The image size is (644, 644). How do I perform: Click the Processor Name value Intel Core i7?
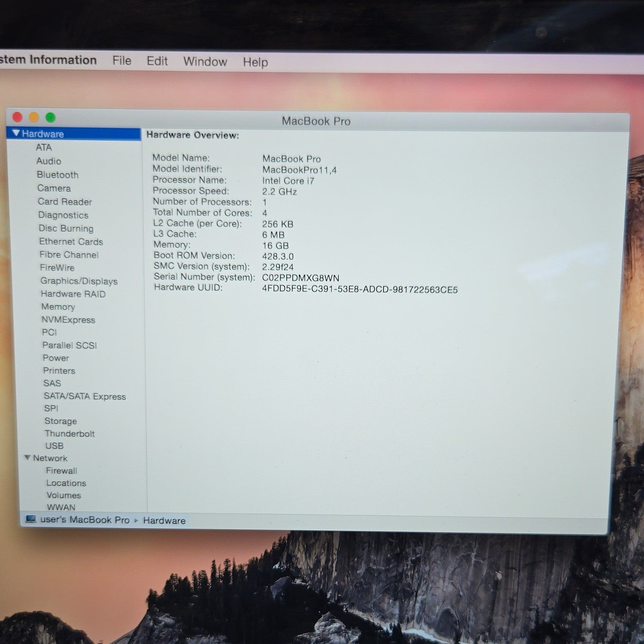coord(288,181)
